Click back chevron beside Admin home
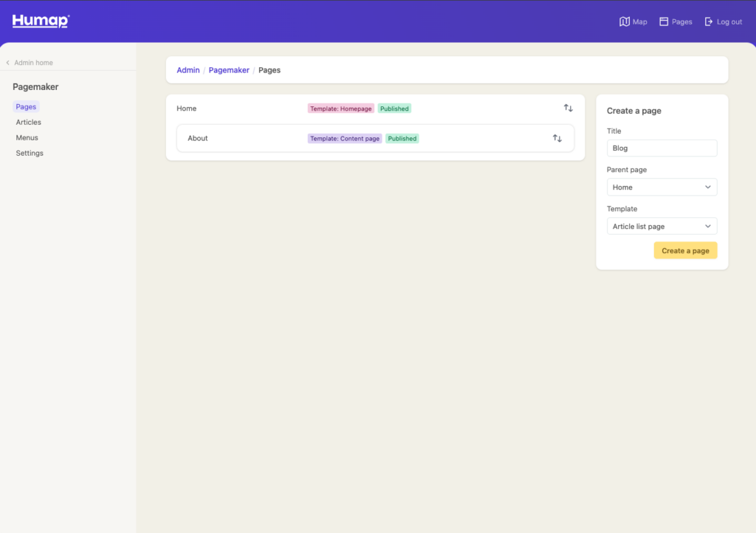 [7, 63]
